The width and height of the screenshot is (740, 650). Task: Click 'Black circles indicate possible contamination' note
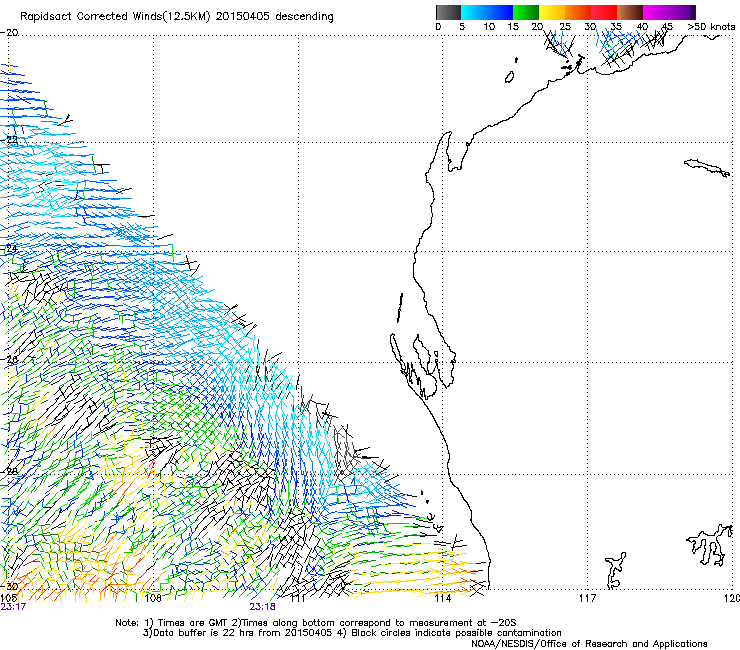456,633
